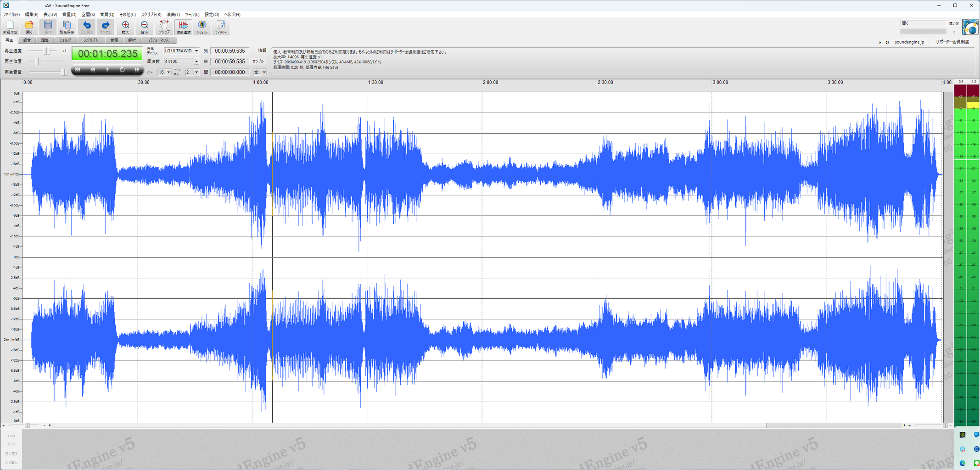Open the ヘルプ(H) menu
Viewport: 980px width, 470px height.
(232, 15)
